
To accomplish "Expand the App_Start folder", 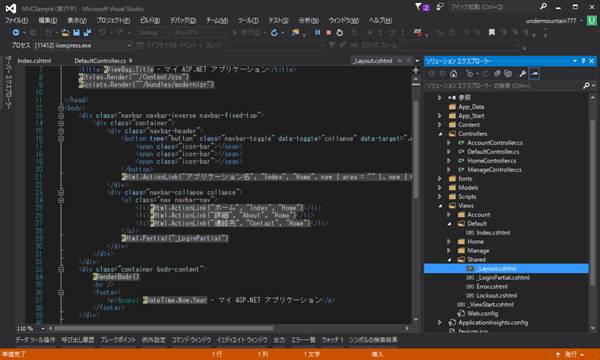I will pos(440,116).
